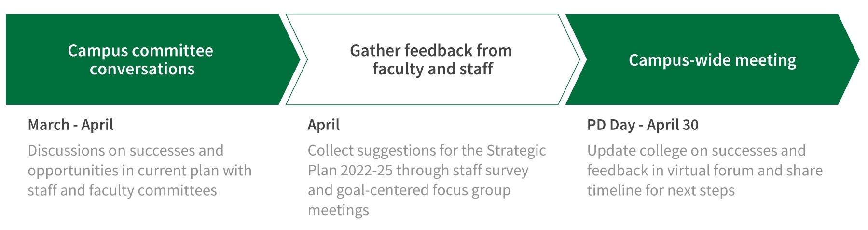Click the "Discussions on successes and" text line
The width and height of the screenshot is (868, 230).
[125, 151]
